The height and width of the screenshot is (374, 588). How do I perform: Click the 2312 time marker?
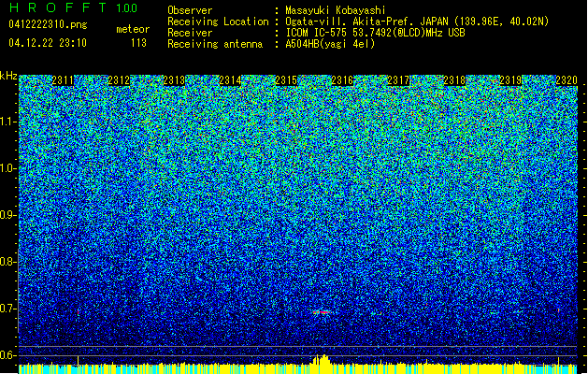(x=119, y=80)
